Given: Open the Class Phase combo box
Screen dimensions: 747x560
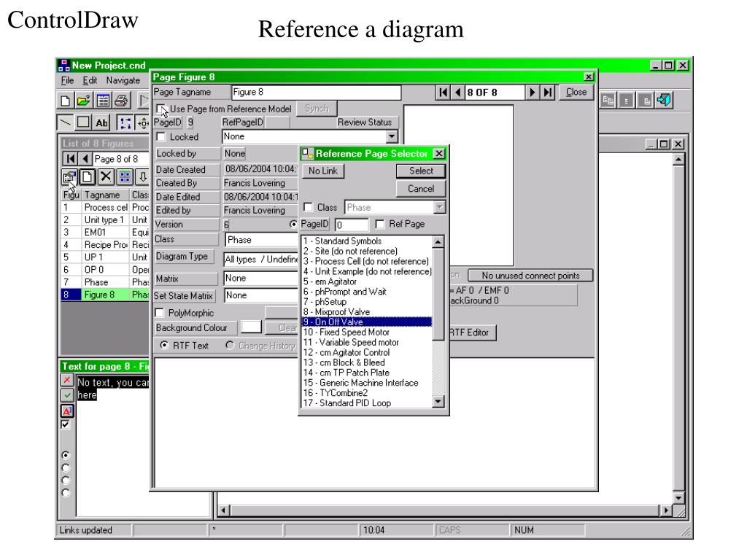Looking at the screenshot, I should tap(261, 239).
